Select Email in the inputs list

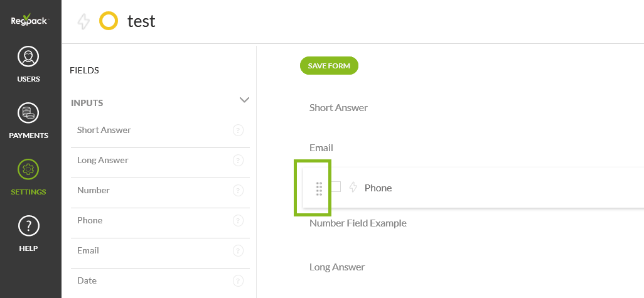point(88,250)
